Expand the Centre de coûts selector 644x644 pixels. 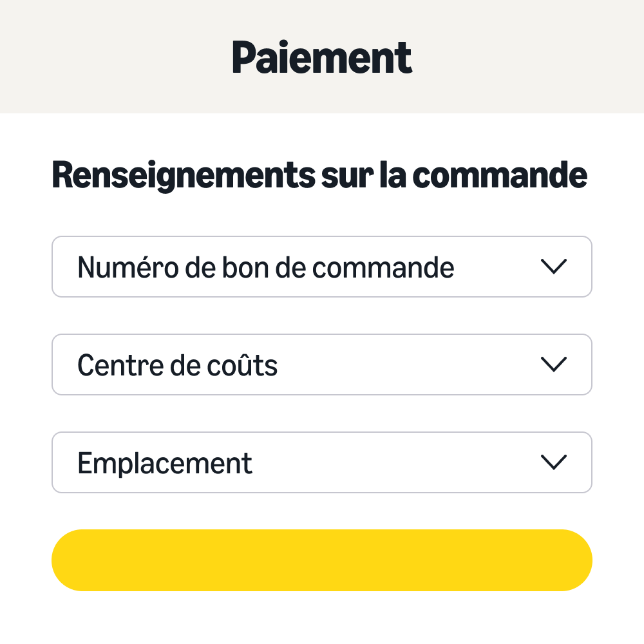click(x=322, y=365)
